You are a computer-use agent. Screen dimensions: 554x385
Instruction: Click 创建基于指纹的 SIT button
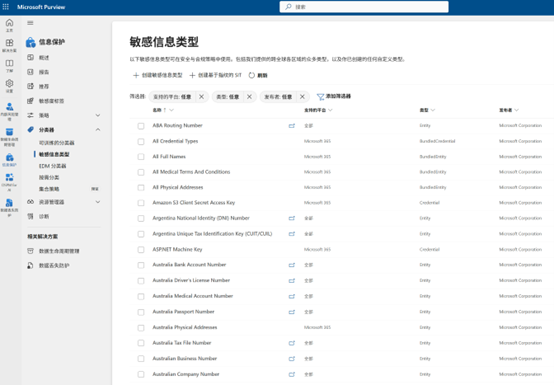216,75
